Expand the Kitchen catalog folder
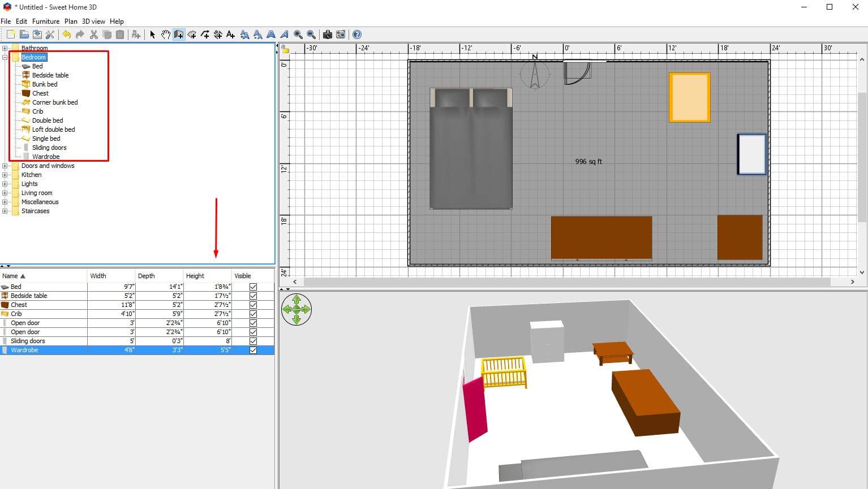The height and width of the screenshot is (489, 868). [5, 175]
